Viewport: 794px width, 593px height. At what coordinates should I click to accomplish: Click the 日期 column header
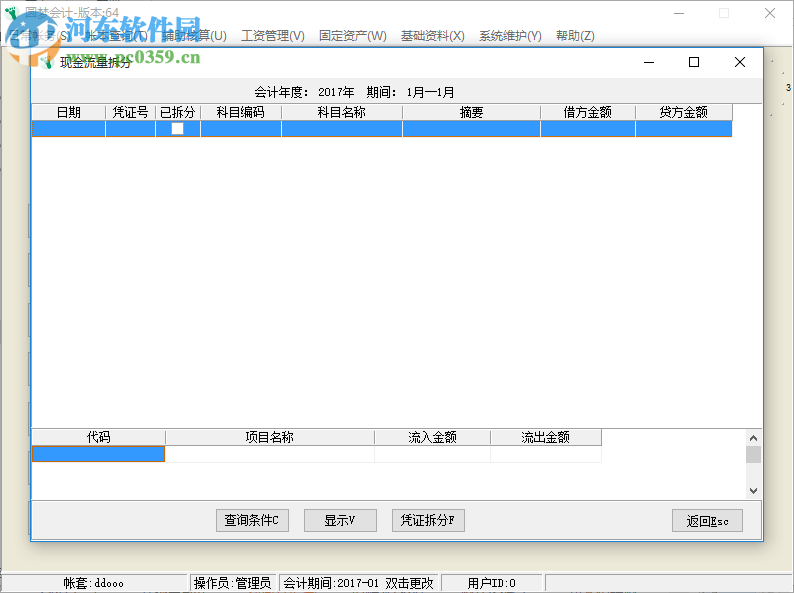(x=68, y=112)
